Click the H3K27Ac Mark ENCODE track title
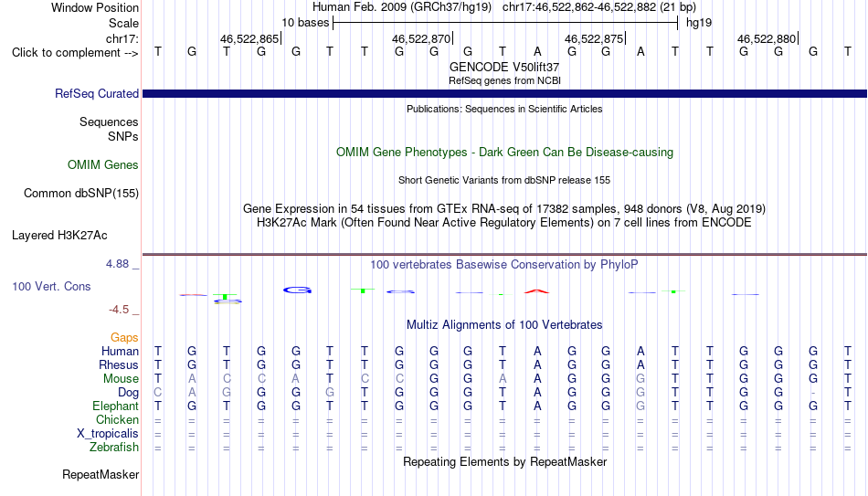The height and width of the screenshot is (496, 868). (504, 223)
